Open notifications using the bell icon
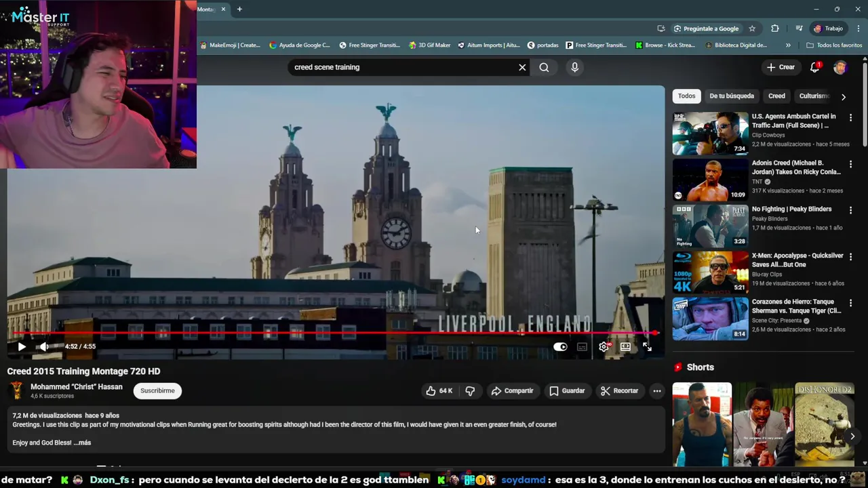Viewport: 868px width, 488px height. click(815, 67)
